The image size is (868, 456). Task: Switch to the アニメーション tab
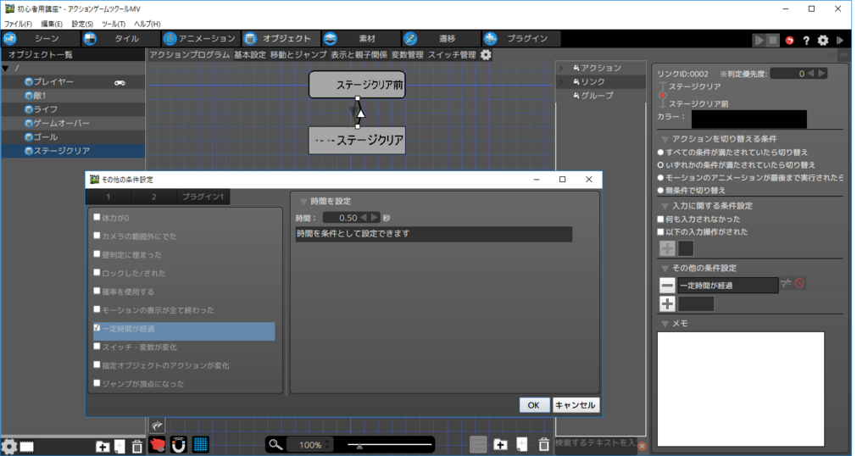click(x=200, y=39)
